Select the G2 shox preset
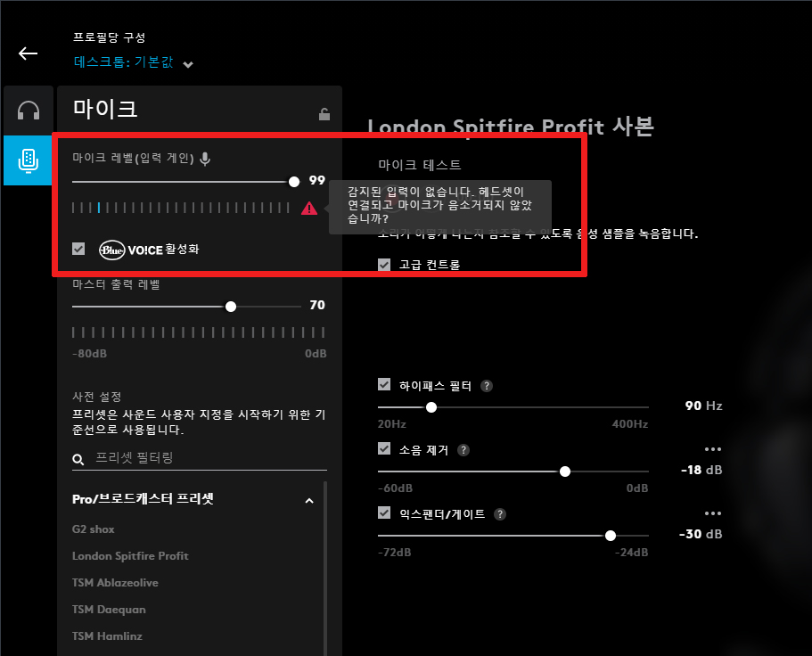The width and height of the screenshot is (812, 656). click(94, 529)
